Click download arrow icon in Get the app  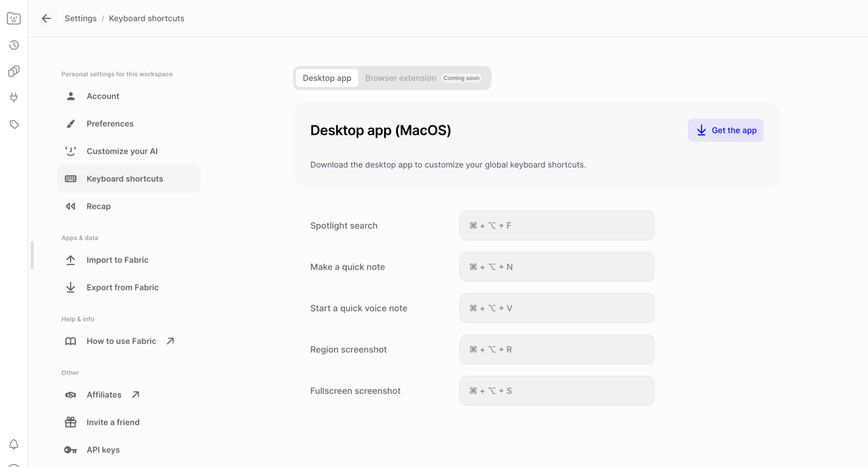[x=702, y=130]
